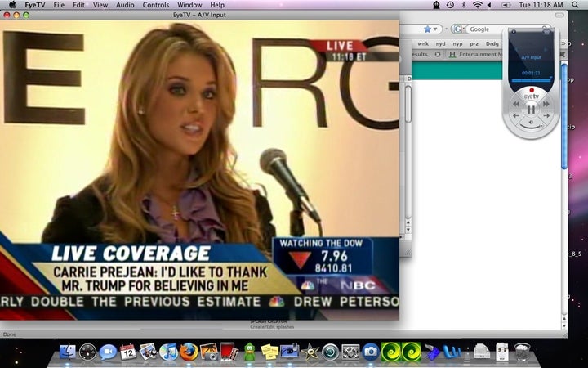Open Finder from the Dock

point(68,352)
